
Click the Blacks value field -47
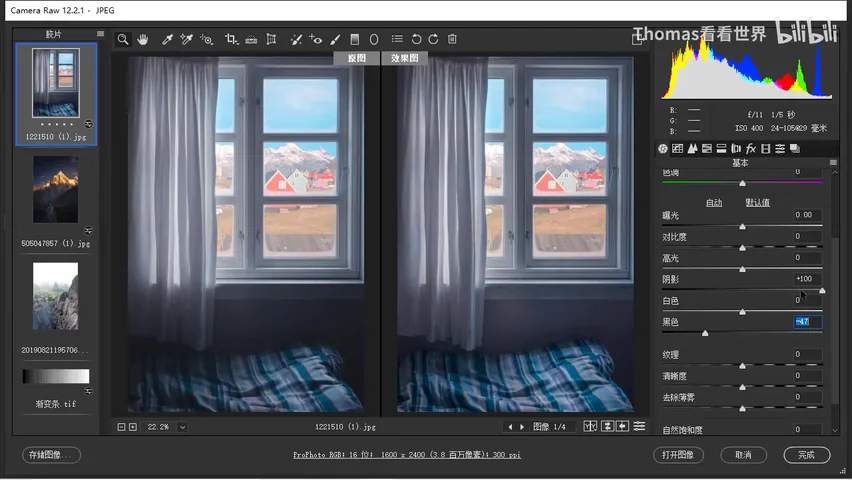[x=807, y=322]
